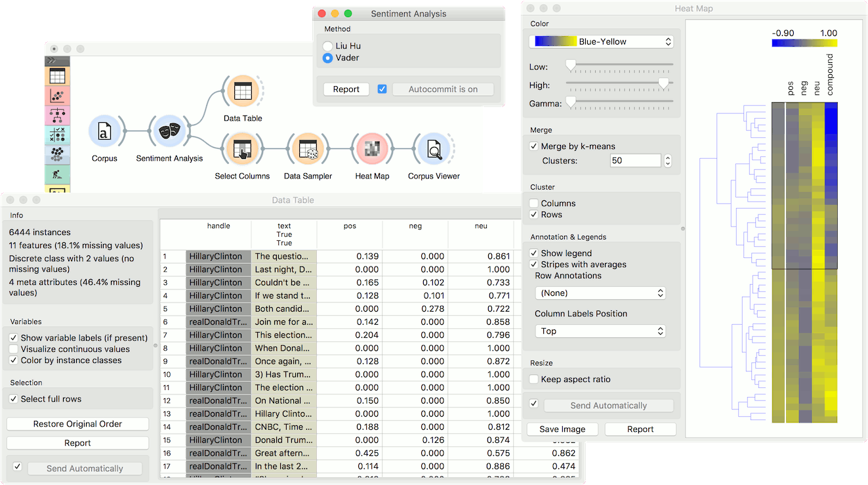Open the Data Sampler widget
The height and width of the screenshot is (485, 868).
pyautogui.click(x=307, y=149)
